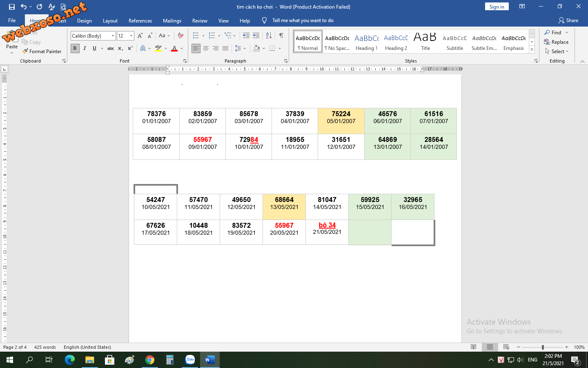Click Replace in the Editing group
This screenshot has height=368, width=588.
(556, 42)
